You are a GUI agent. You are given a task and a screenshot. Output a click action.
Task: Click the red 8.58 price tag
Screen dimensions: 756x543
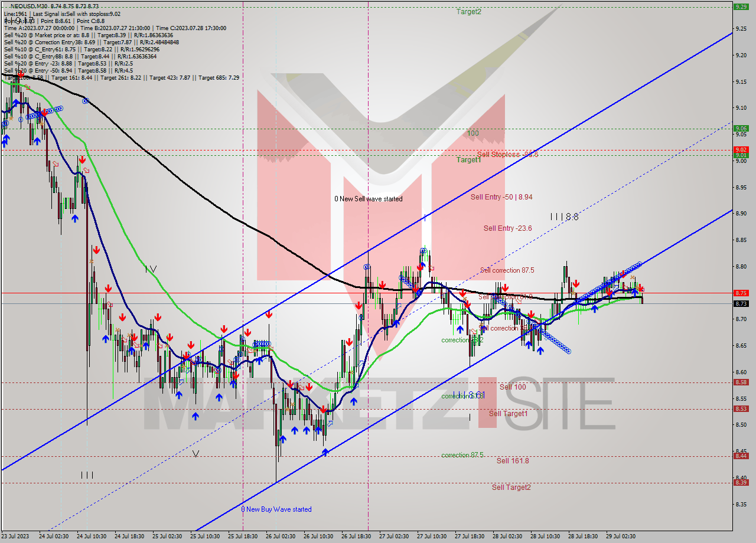[x=741, y=382]
